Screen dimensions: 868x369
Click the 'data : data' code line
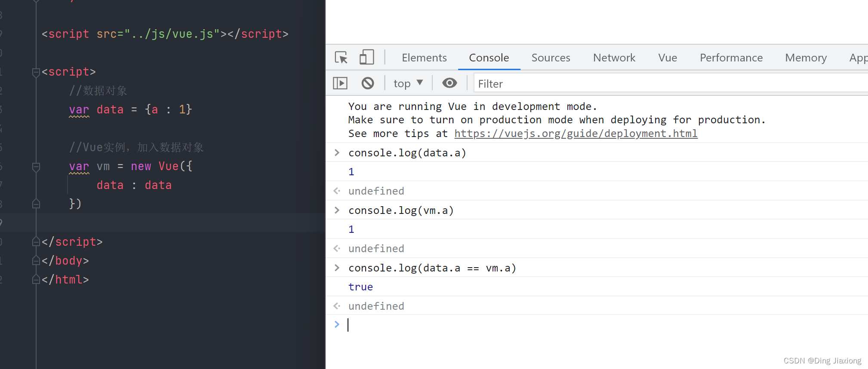[x=134, y=185]
